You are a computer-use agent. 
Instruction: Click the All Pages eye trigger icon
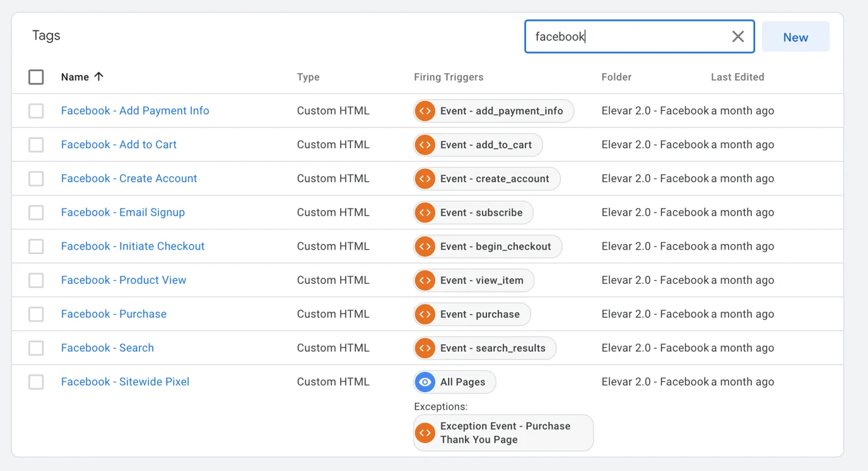(x=425, y=382)
